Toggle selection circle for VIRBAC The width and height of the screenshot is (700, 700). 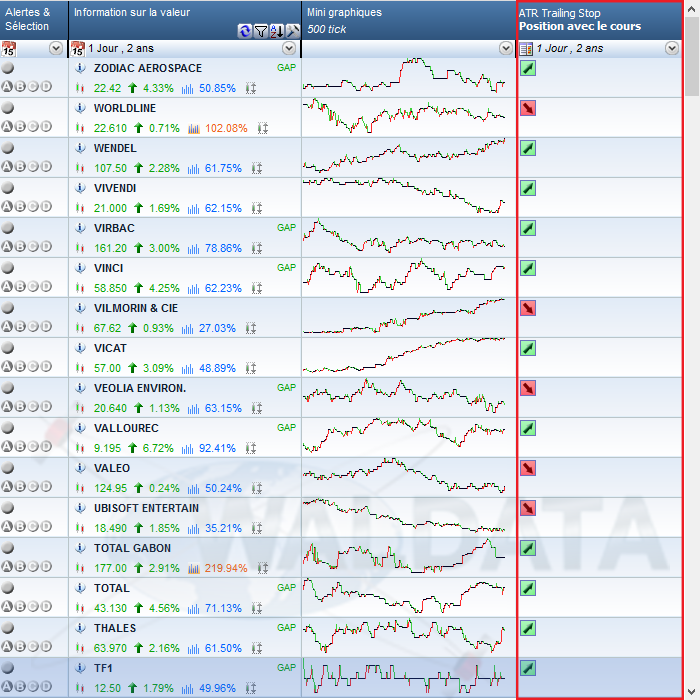coord(8,228)
